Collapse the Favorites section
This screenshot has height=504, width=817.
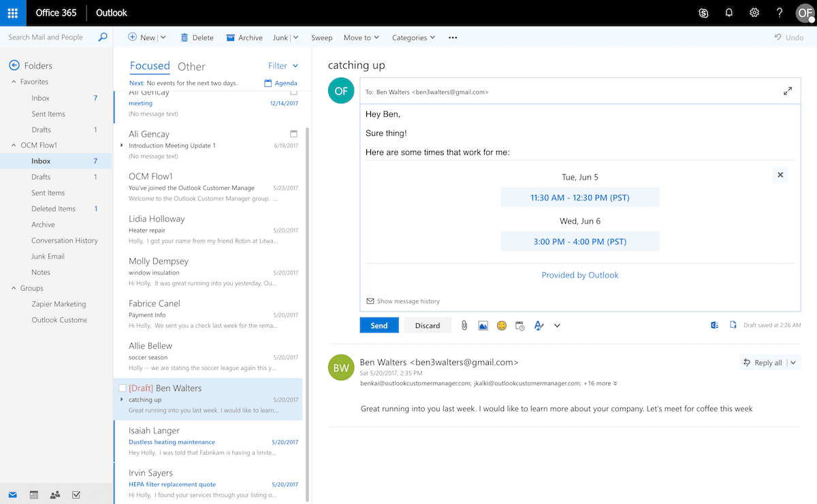(14, 82)
